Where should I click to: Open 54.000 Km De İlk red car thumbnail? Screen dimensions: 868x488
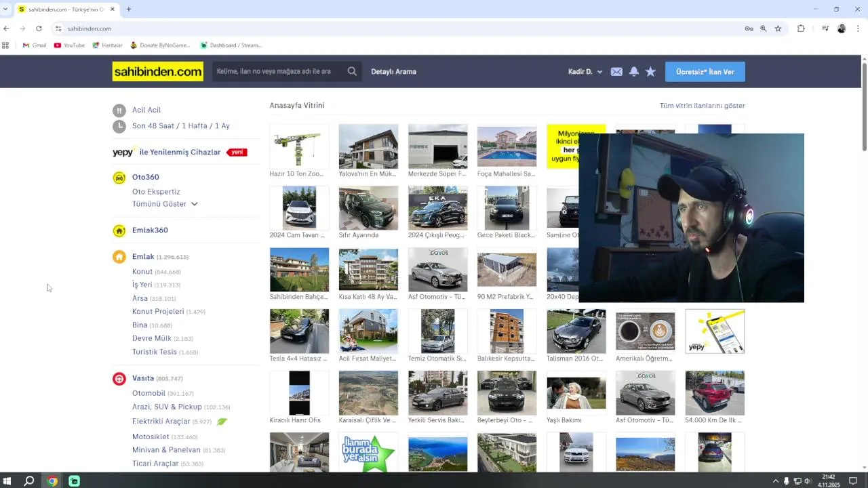tap(715, 393)
